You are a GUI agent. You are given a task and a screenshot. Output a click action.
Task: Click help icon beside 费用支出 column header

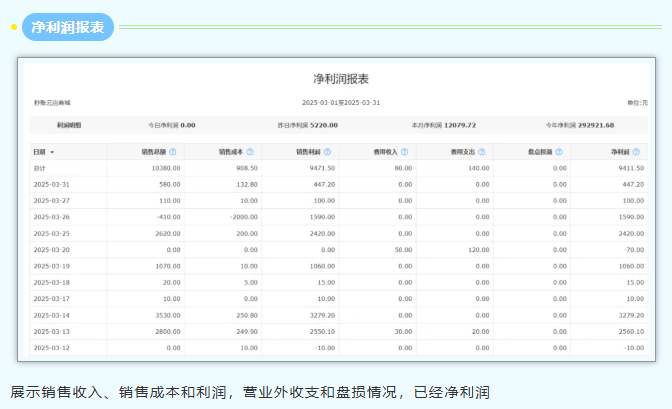(x=482, y=152)
